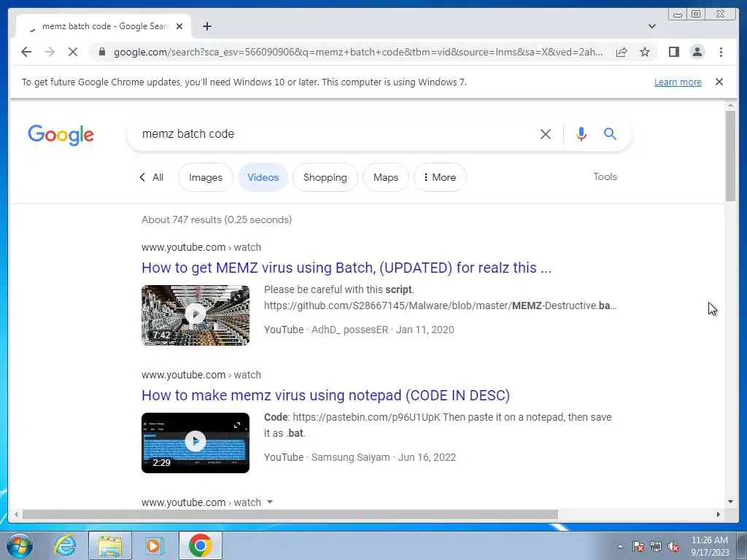The width and height of the screenshot is (747, 560).
Task: Click the horizontal scrollbar right arrow
Action: (x=719, y=514)
